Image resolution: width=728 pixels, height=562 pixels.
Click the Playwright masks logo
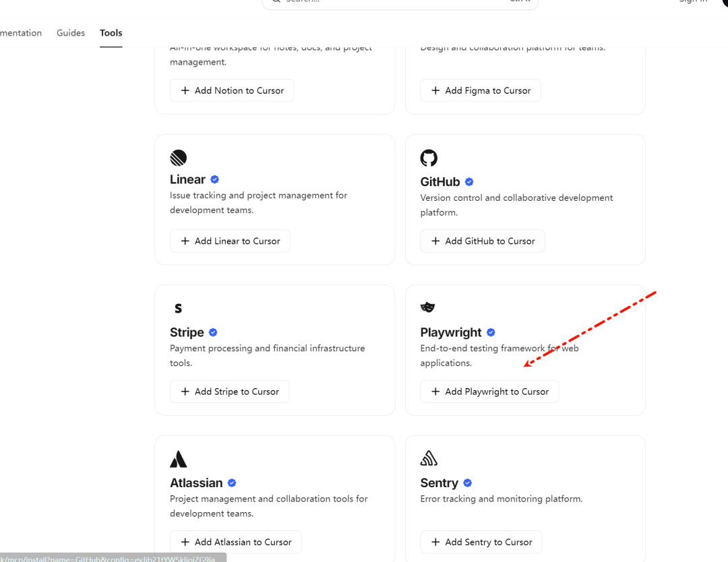click(427, 307)
